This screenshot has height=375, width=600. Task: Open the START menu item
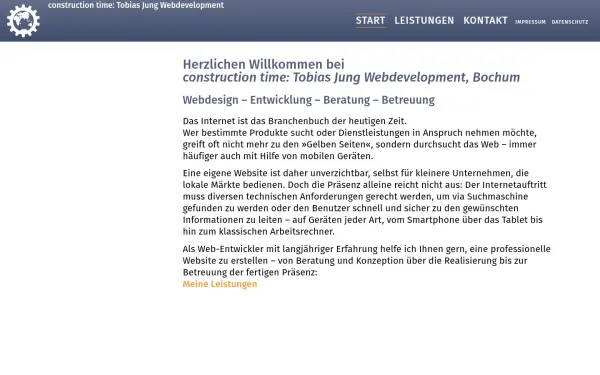point(370,21)
